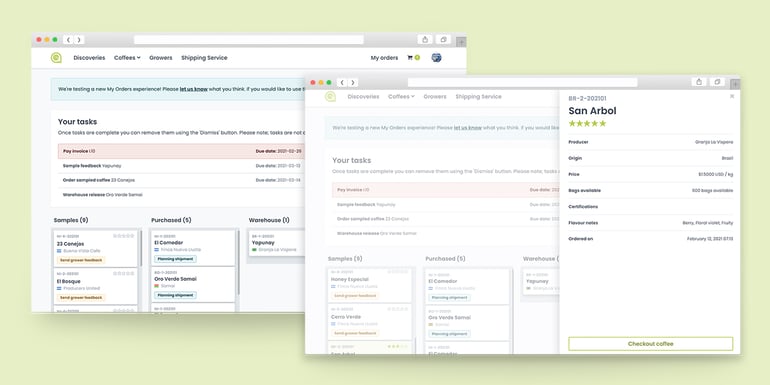Open Oro Verde Samai card title in back window
This screenshot has height=385, width=770.
click(175, 279)
